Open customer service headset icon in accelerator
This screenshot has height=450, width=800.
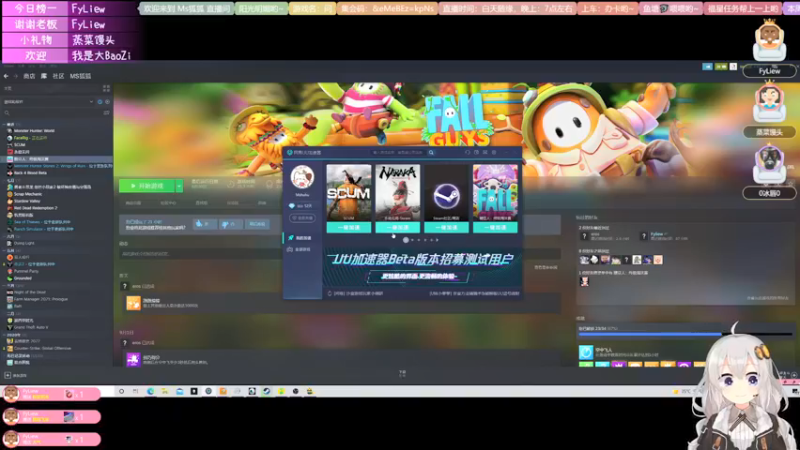[467, 152]
